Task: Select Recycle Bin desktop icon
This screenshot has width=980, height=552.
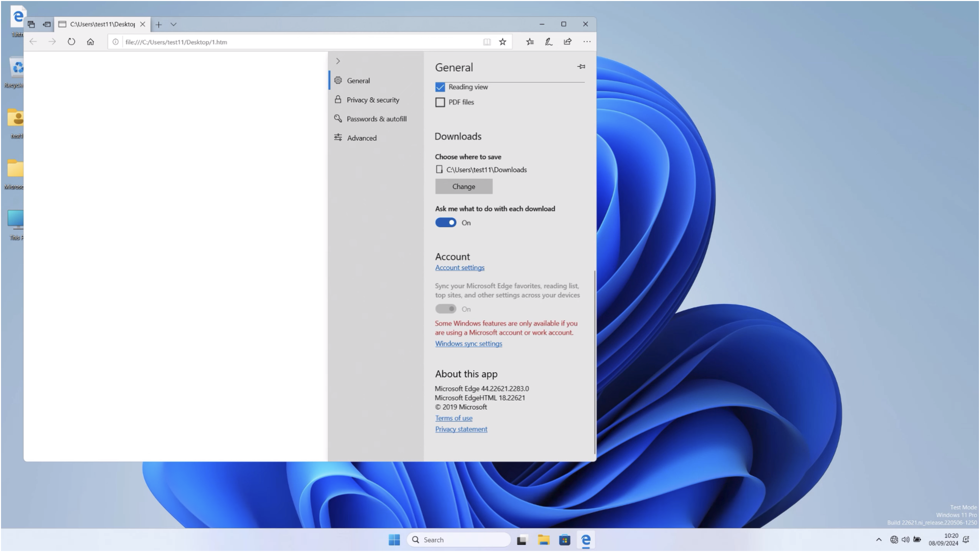Action: [x=16, y=72]
